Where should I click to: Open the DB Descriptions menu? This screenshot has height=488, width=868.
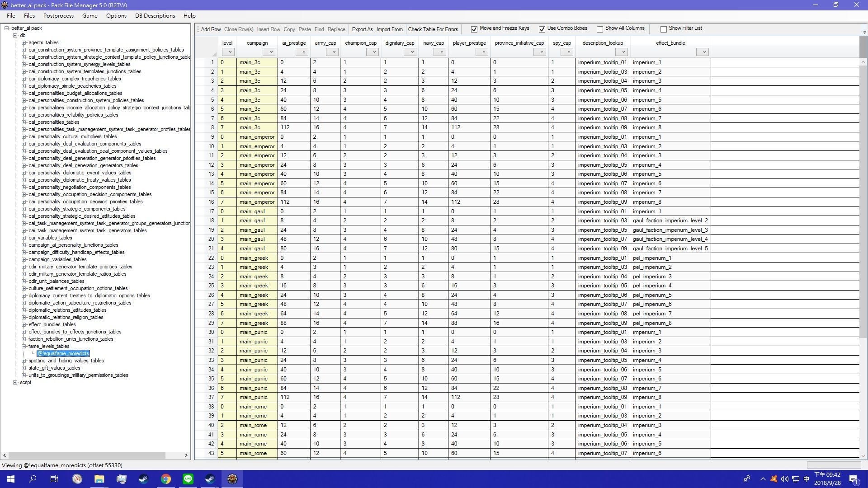(x=155, y=16)
